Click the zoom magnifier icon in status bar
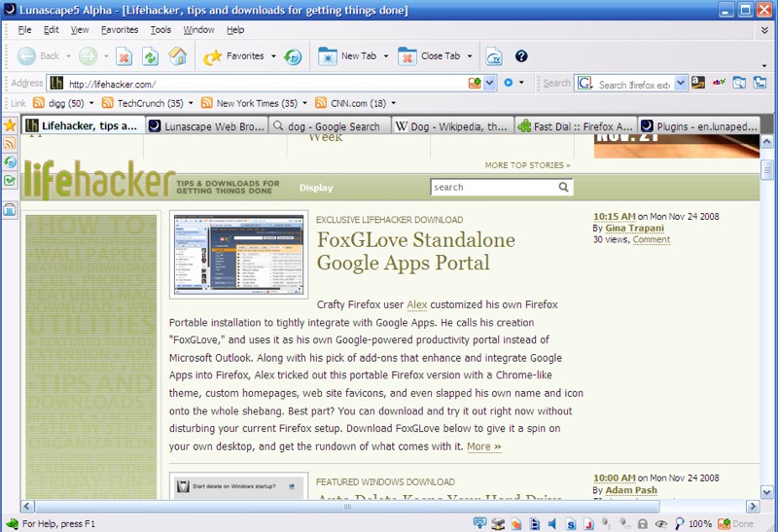Image resolution: width=778 pixels, height=532 pixels. tap(679, 523)
